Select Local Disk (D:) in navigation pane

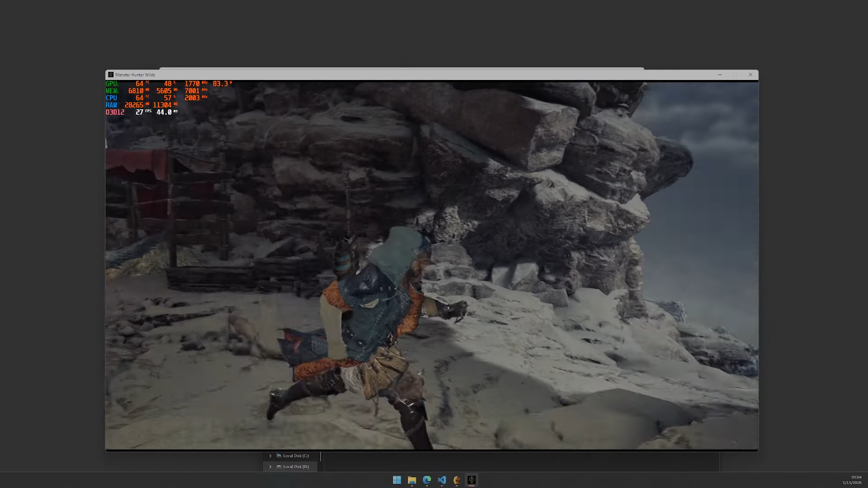296,467
